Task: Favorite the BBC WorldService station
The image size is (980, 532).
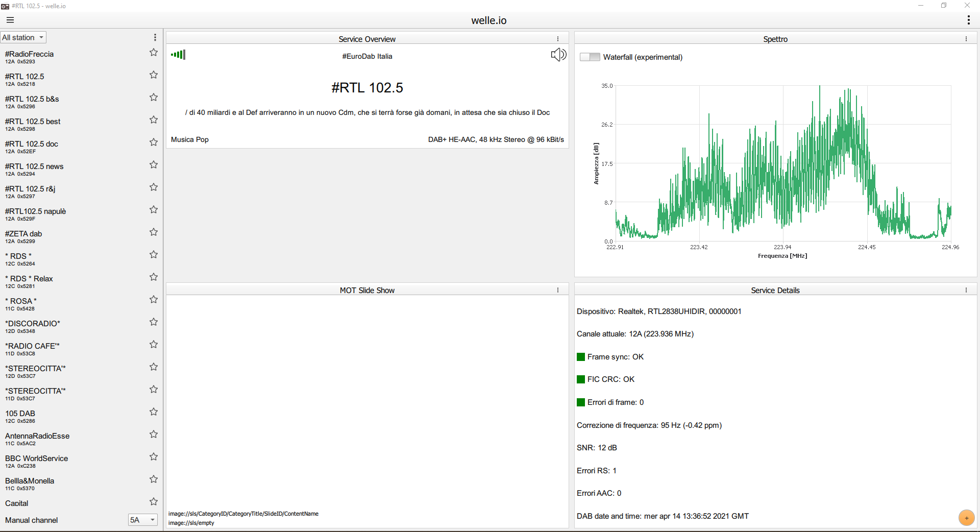Action: pos(154,457)
